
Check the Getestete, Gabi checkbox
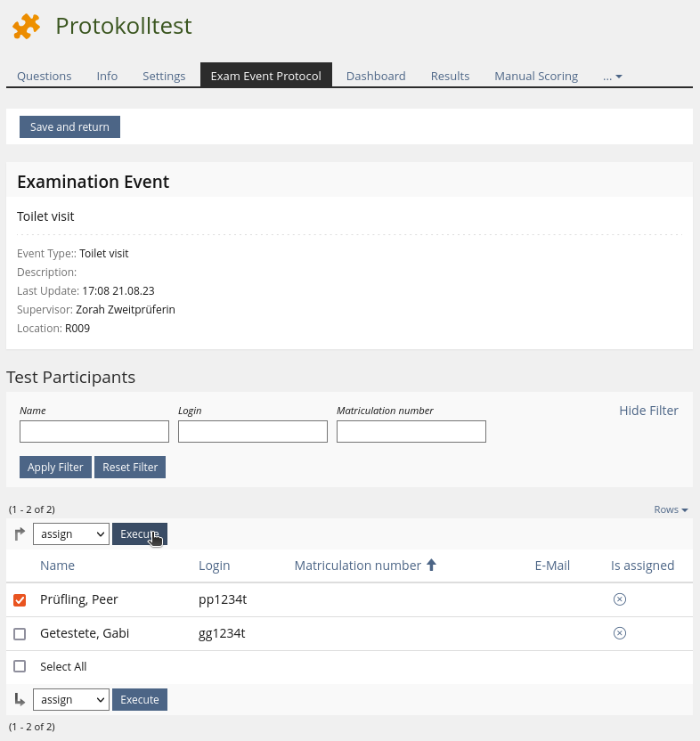tap(20, 634)
